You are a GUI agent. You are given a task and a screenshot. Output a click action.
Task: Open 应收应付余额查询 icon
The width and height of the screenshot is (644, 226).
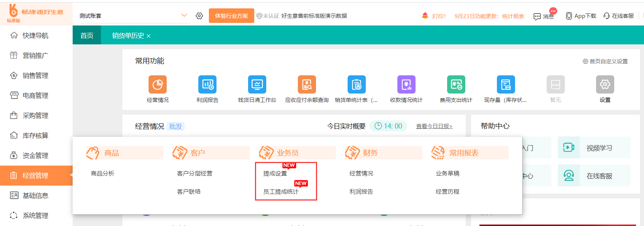coord(307,85)
